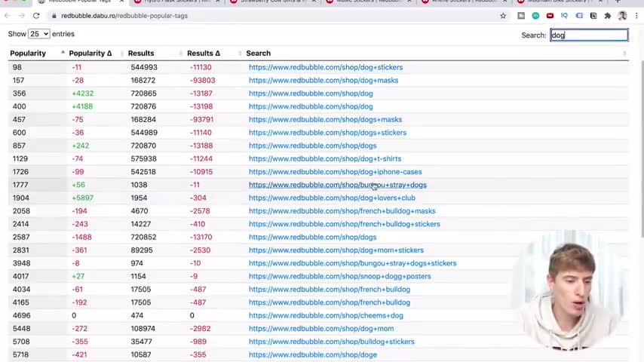
Task: Open the red YouTube-style extension icon
Action: (550, 16)
